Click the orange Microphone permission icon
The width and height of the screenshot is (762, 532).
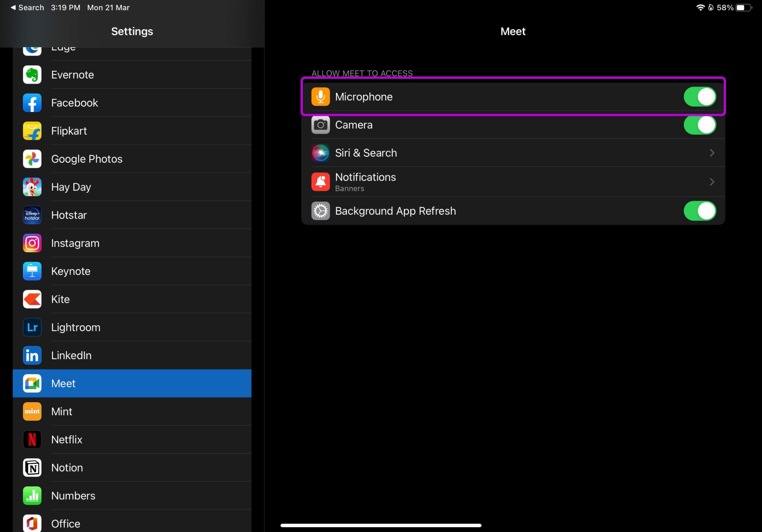coord(320,96)
